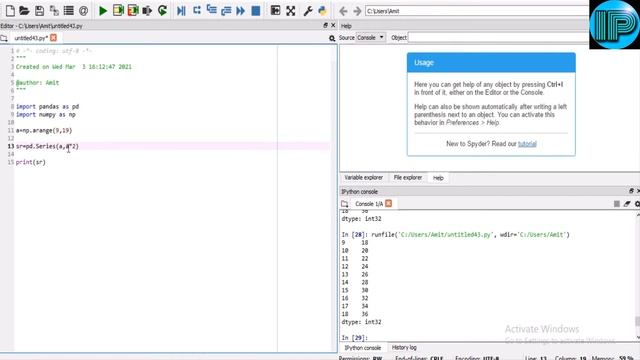Run selection or current line icon
The width and height of the screenshot is (640, 360).
(x=147, y=11)
